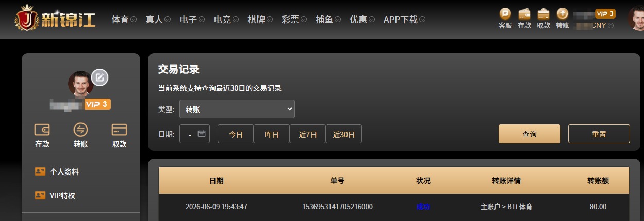644x221 pixels.
Task: Click the 个人资料 card icon
Action: pyautogui.click(x=40, y=171)
